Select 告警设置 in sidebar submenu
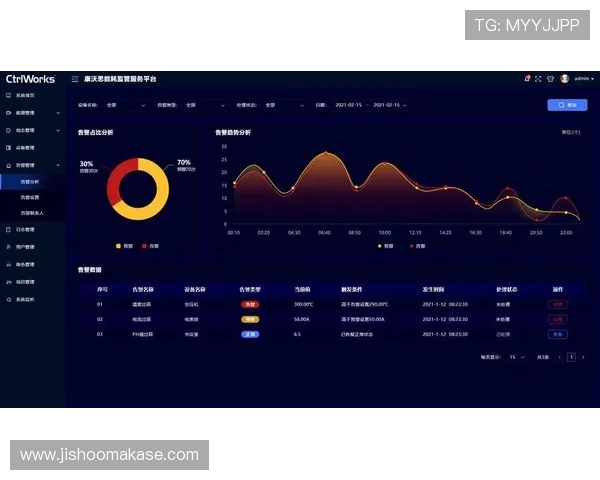Viewport: 600px width, 480px height. tap(30, 197)
